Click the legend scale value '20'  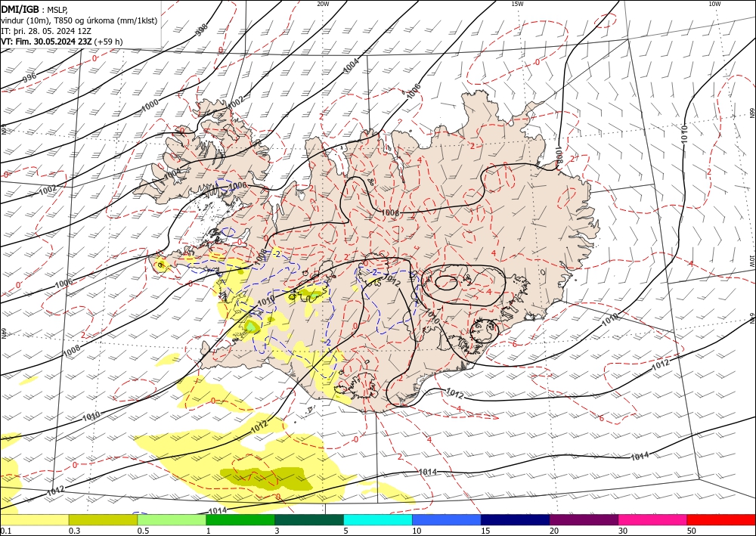tap(554, 531)
